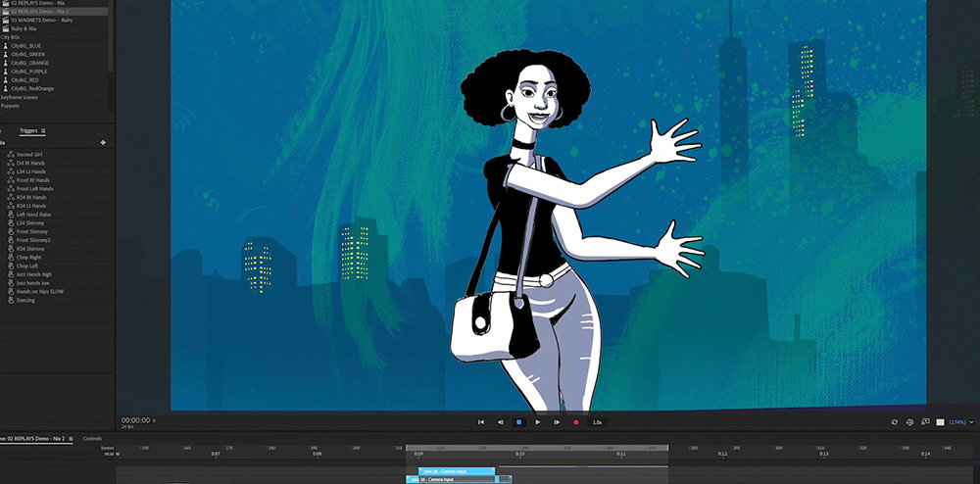Click the 00:00:00 timecode display

135,420
